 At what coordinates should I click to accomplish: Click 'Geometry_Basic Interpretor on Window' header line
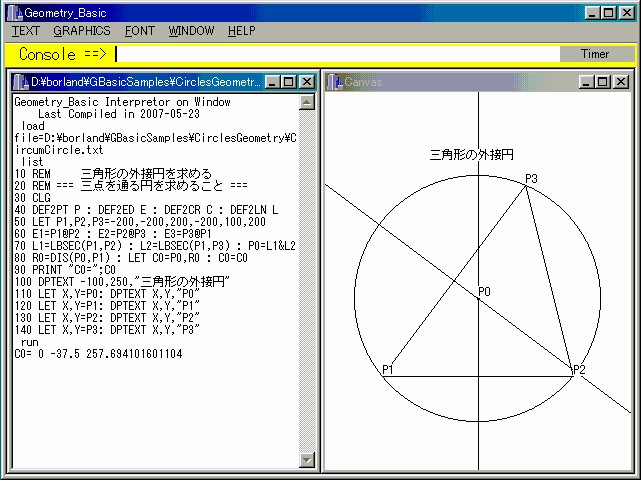click(122, 102)
